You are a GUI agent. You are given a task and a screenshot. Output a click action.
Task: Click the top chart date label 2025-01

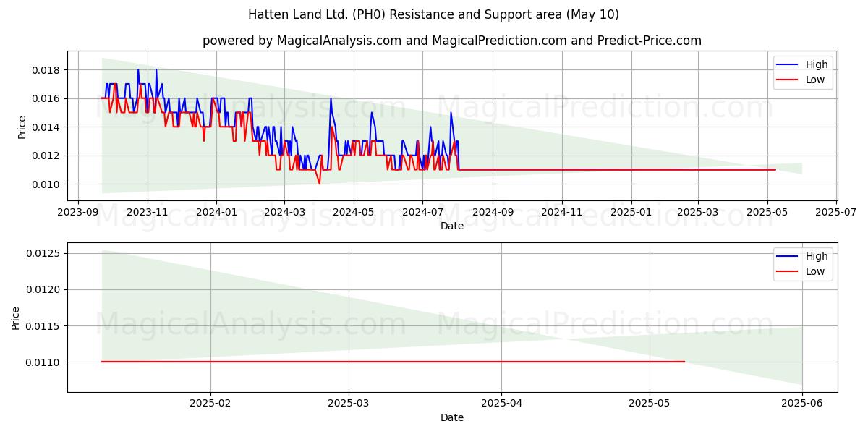[631, 213]
